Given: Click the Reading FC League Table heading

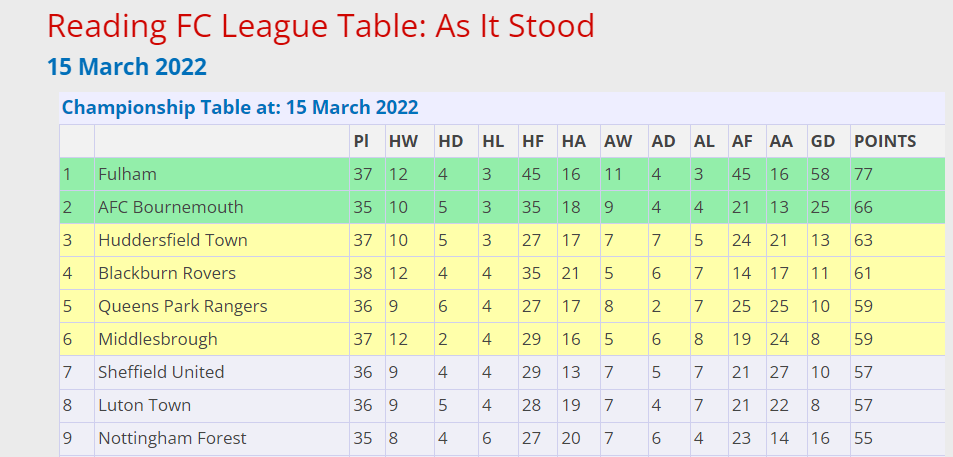Looking at the screenshot, I should [x=321, y=26].
